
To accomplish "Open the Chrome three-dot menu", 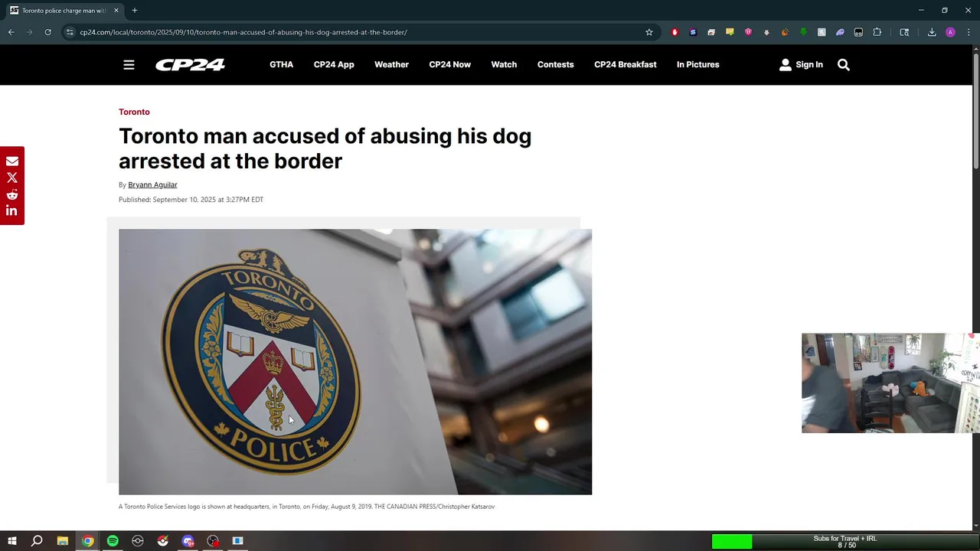I will point(969,32).
